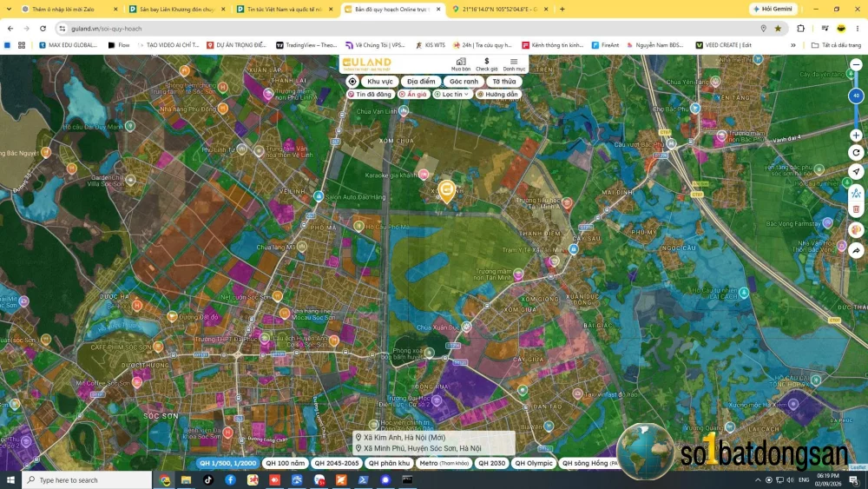Zoom out using the minus map button

(856, 65)
